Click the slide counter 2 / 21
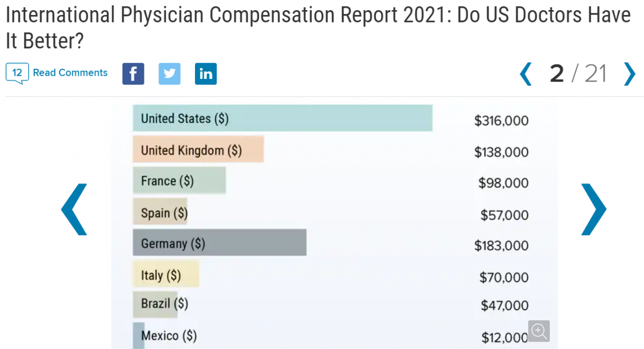This screenshot has height=349, width=644. (577, 74)
